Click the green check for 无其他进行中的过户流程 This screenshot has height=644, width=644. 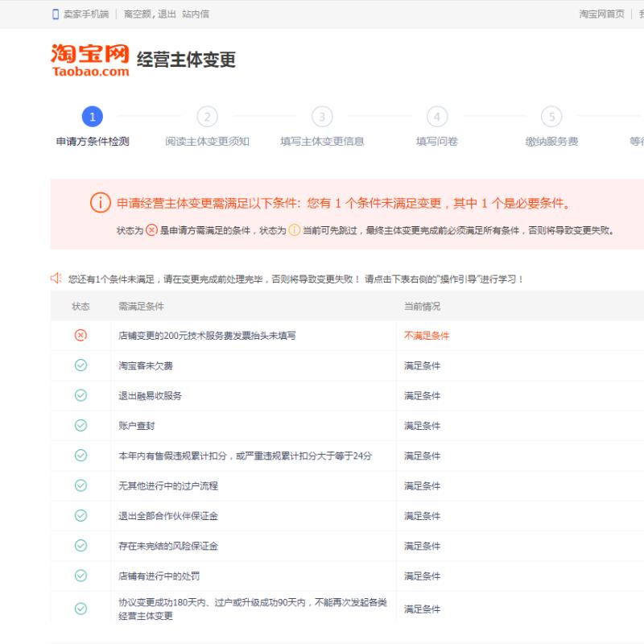(81, 485)
